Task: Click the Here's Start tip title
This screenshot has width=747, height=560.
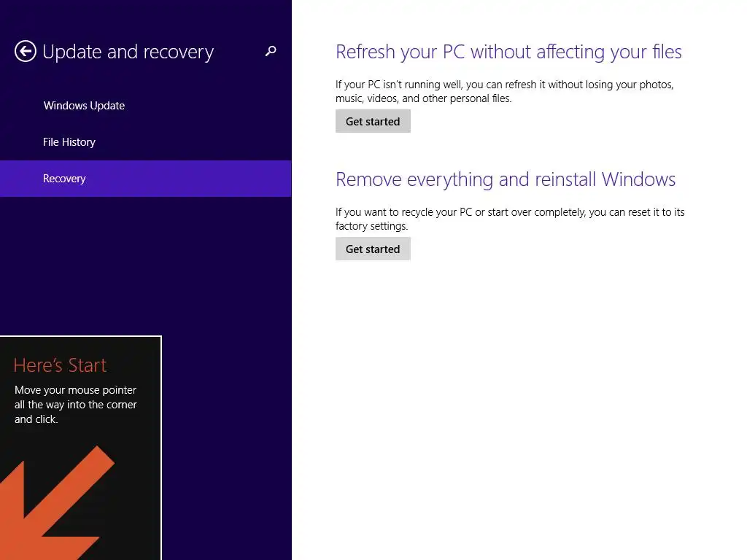Action: [60, 365]
